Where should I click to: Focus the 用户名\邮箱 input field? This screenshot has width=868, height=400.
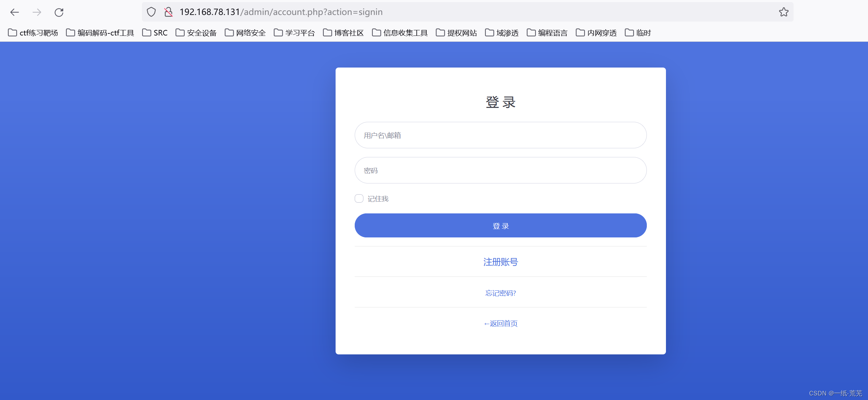coord(500,135)
